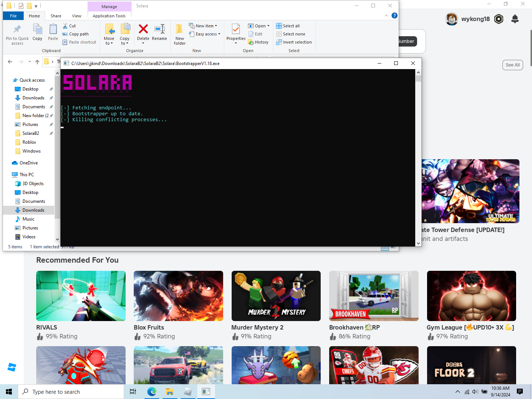Screen dimensions: 532x399
Task: Click the Rename icon
Action: 159,29
